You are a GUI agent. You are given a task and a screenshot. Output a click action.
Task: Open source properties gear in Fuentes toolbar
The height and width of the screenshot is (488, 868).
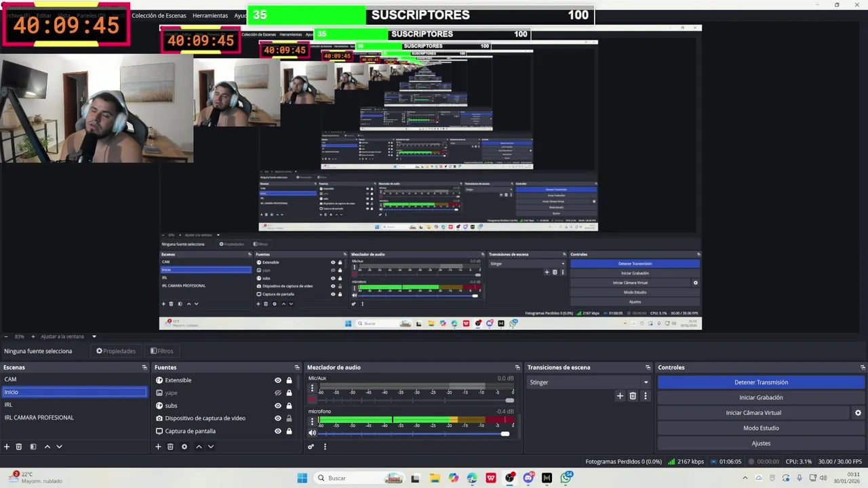tap(184, 447)
